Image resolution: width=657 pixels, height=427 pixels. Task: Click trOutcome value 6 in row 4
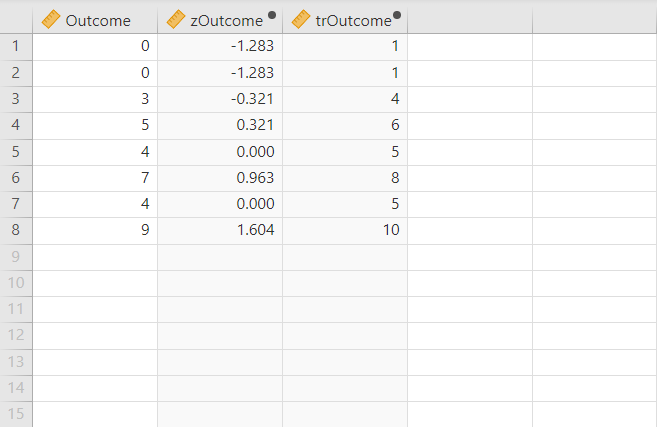pyautogui.click(x=395, y=125)
